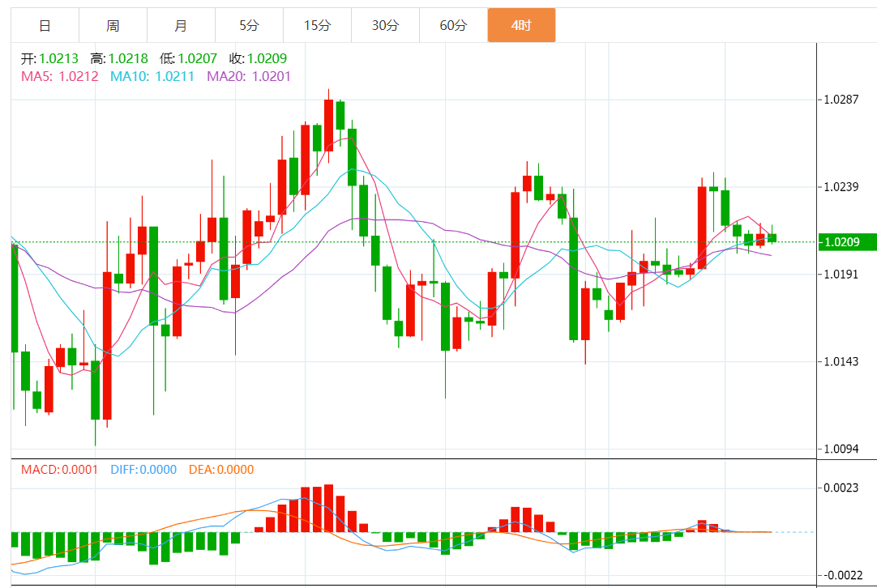Select the 周 weekly chart tab
This screenshot has height=588, width=877.
tap(113, 25)
